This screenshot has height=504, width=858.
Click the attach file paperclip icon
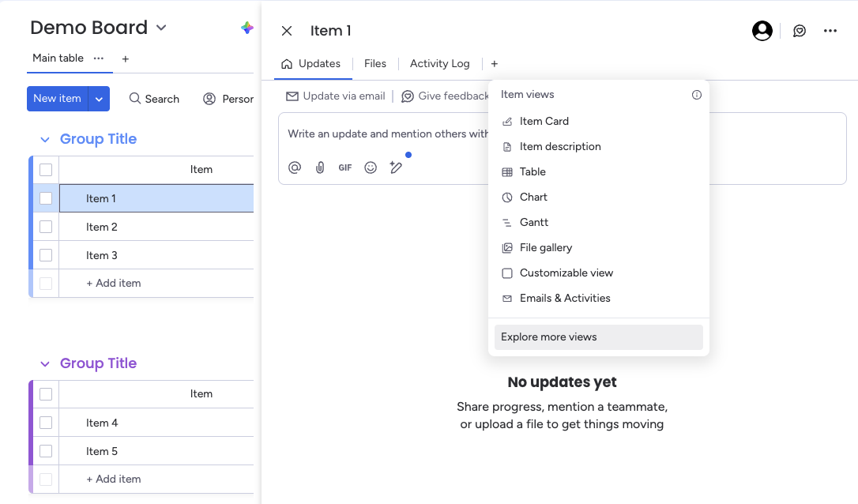pyautogui.click(x=320, y=167)
